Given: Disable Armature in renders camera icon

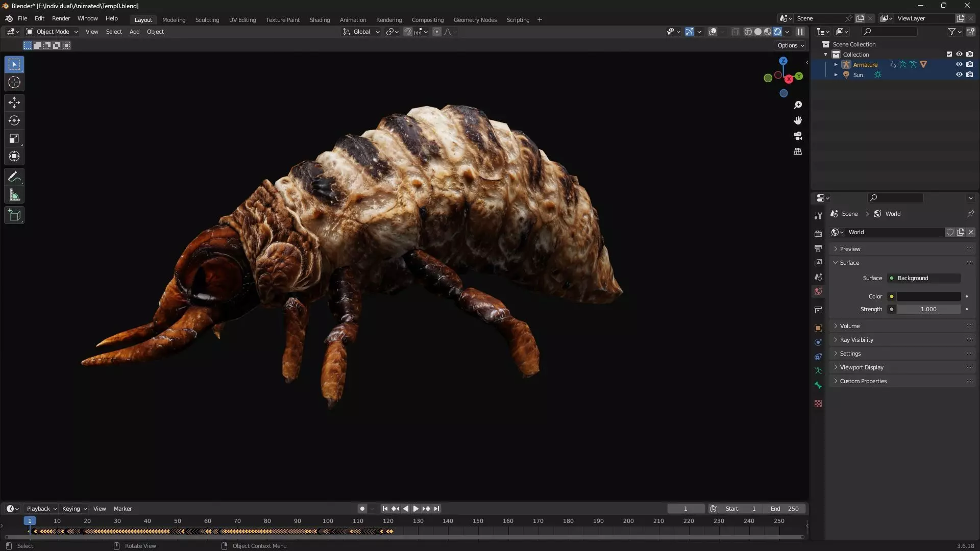Looking at the screenshot, I should 969,64.
